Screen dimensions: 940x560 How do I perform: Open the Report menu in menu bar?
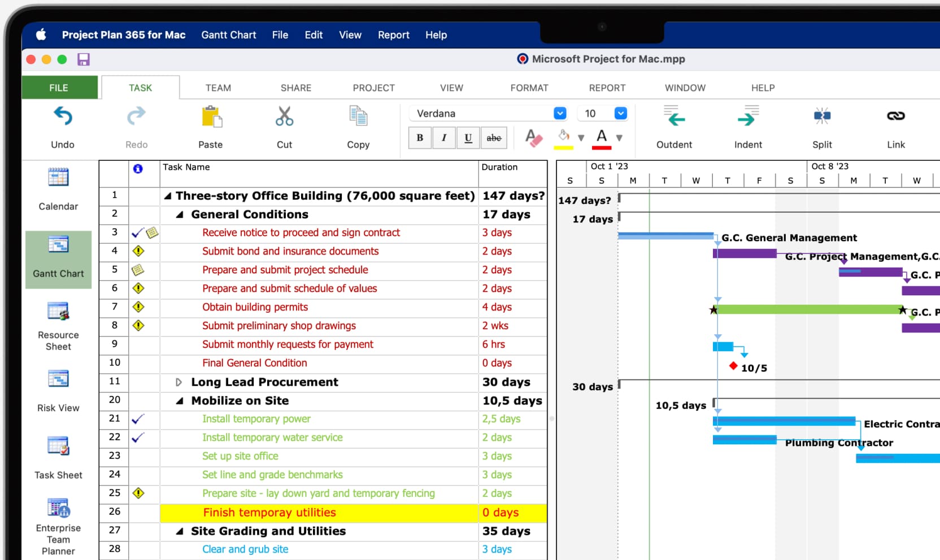(x=393, y=35)
